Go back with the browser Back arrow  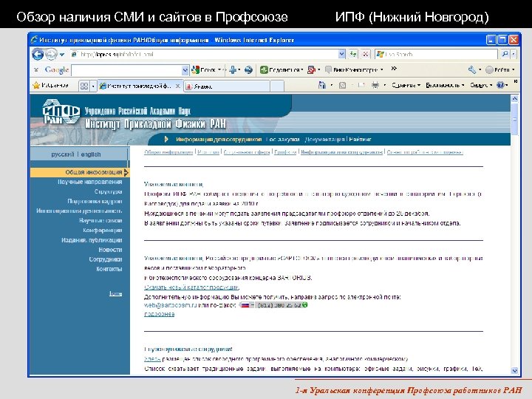[38, 54]
